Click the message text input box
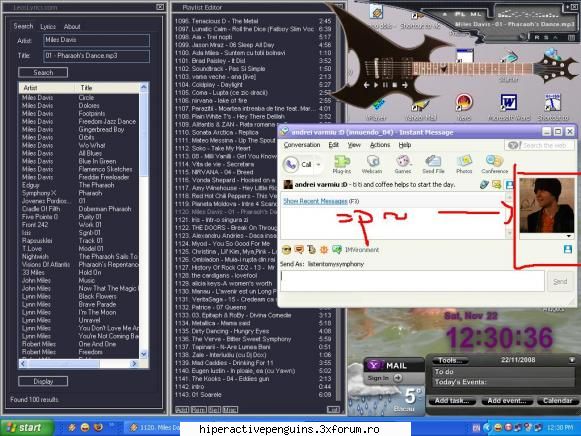581x436 pixels. coord(412,281)
